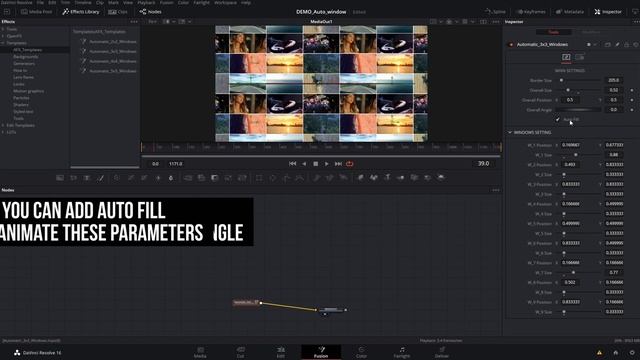Add a Matte Control node from the toolbar
The width and height of the screenshot is (640, 360).
pyautogui.click(x=215, y=178)
